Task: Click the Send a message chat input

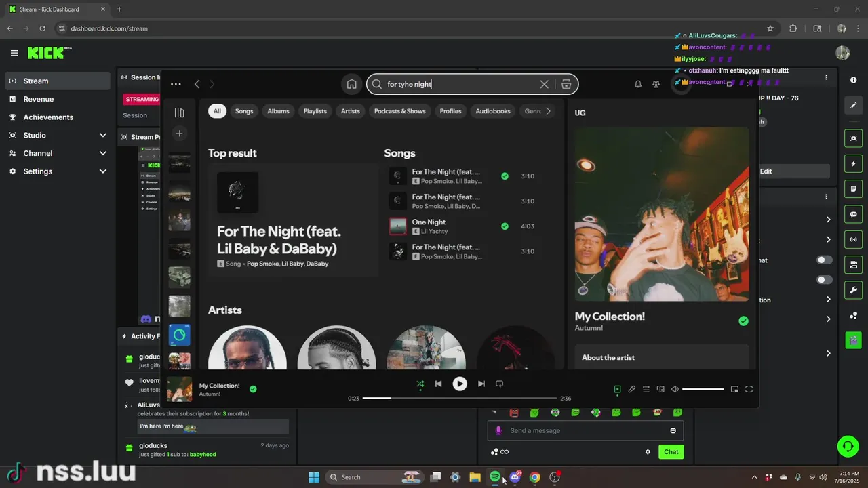Action: pos(585,430)
